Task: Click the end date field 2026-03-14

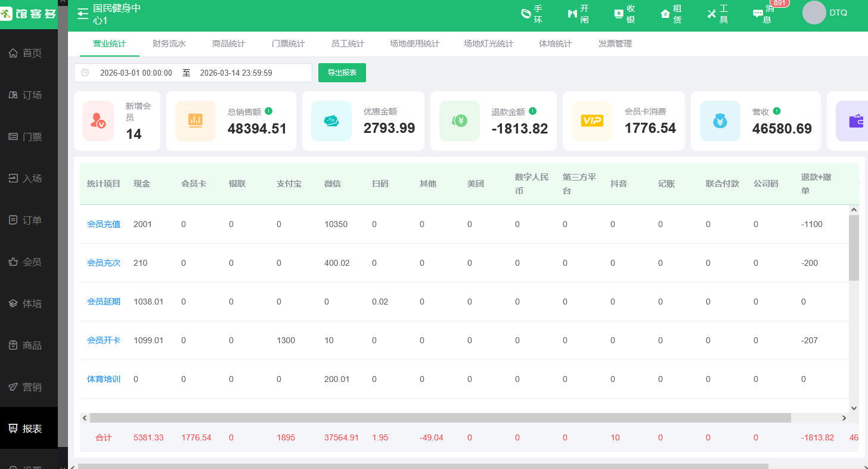Action: tap(236, 73)
